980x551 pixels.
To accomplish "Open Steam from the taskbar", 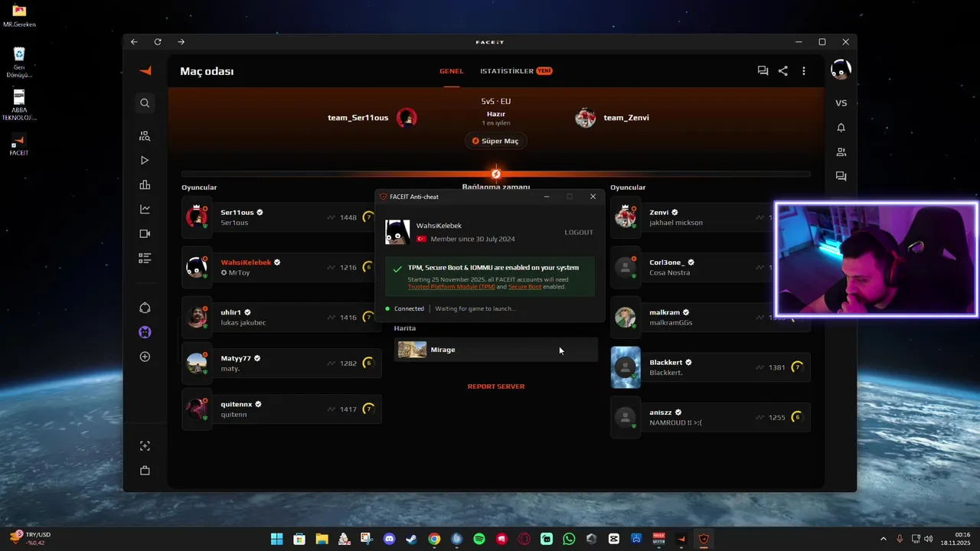I will (x=411, y=539).
